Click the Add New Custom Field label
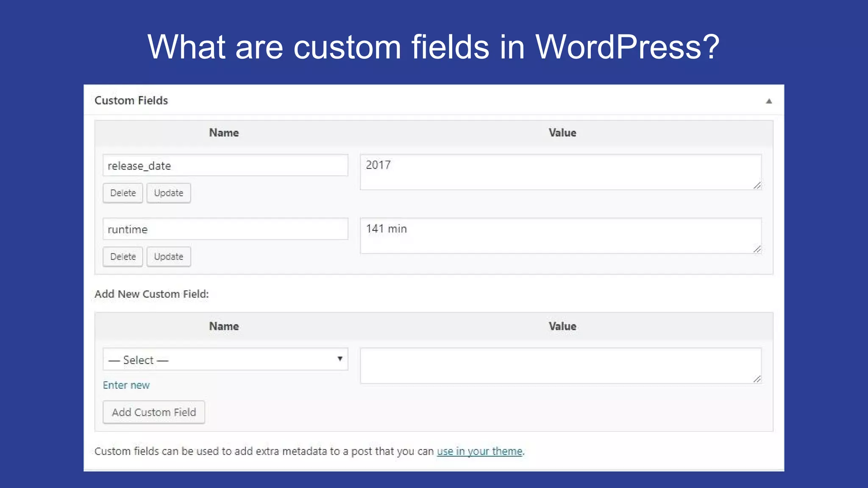The image size is (868, 488). [151, 294]
